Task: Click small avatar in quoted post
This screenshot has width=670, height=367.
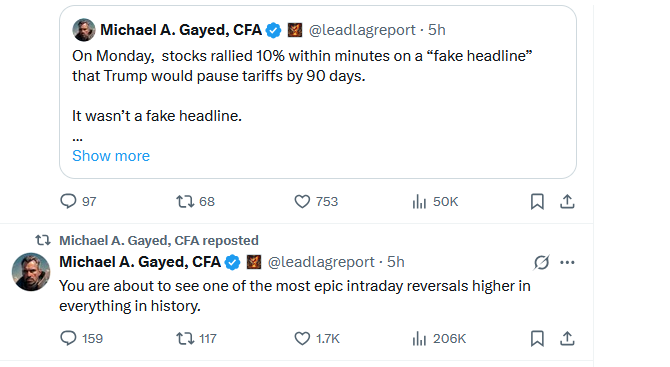Action: pyautogui.click(x=84, y=30)
